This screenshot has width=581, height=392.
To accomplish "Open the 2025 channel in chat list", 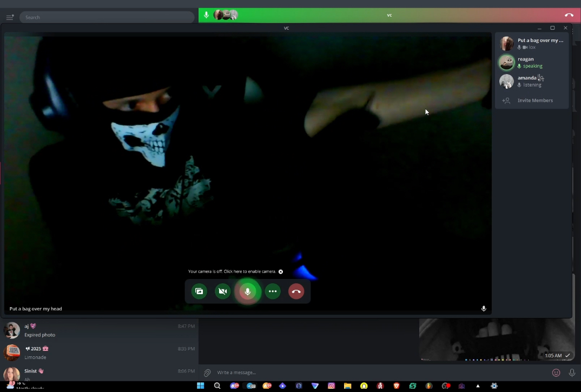I will coord(100,353).
